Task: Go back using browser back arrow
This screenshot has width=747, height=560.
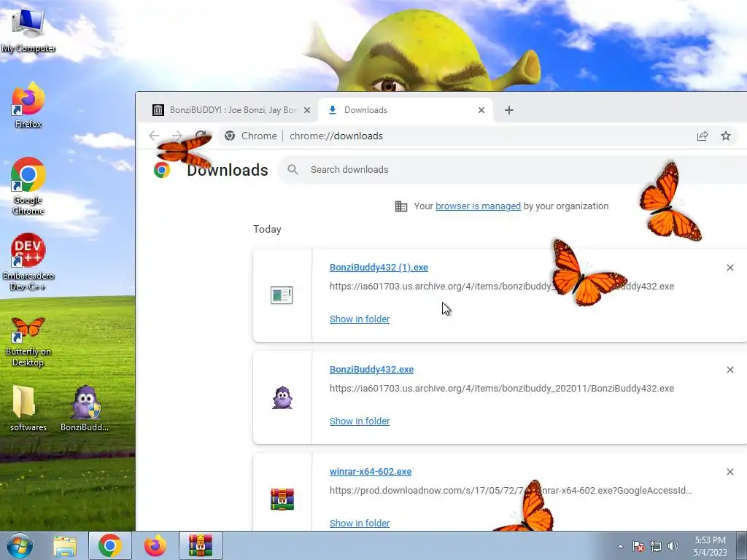Action: point(154,136)
